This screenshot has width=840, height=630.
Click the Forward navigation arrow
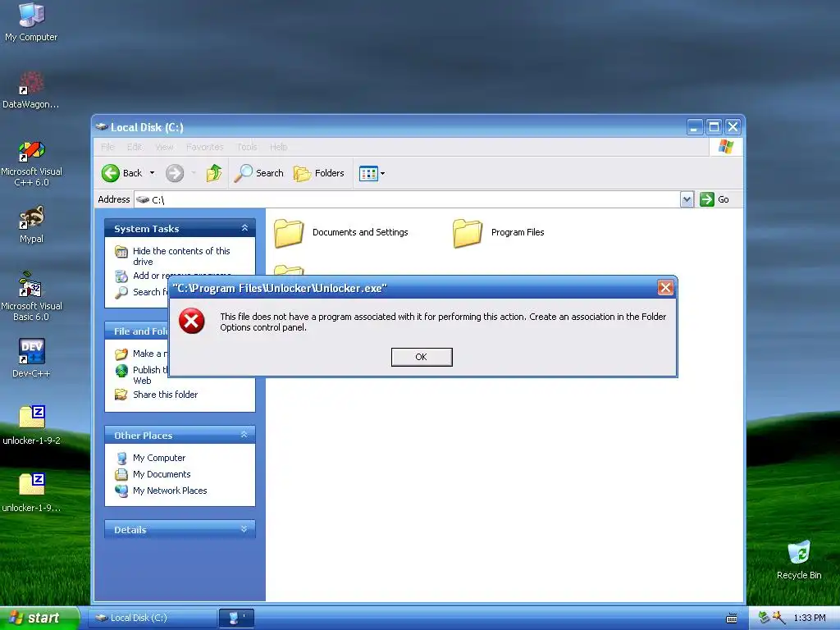click(x=175, y=173)
